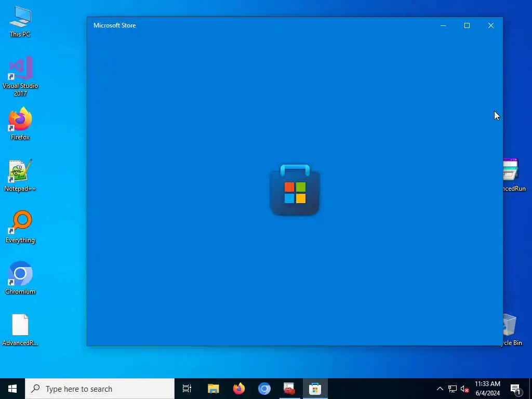The width and height of the screenshot is (532, 399).
Task: Open File Explorer from taskbar
Action: 214,389
